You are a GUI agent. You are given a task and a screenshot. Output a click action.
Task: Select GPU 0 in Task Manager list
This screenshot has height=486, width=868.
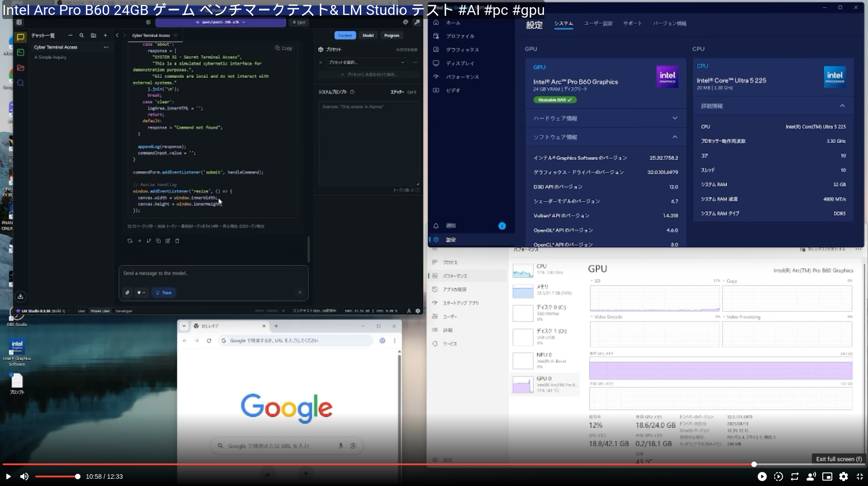pos(545,384)
